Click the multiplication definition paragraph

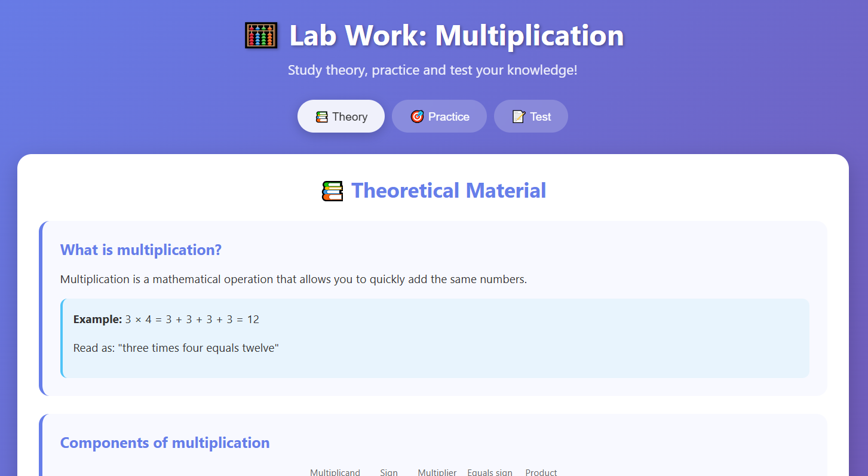293,280
